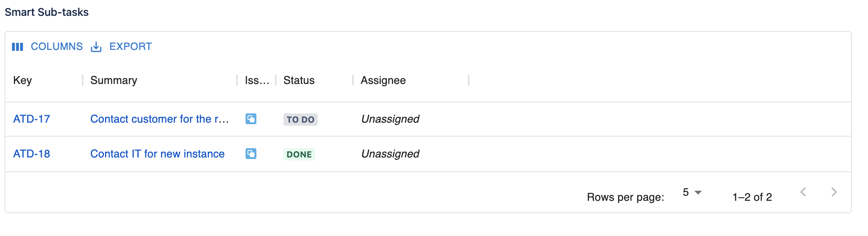Open issue ATD-18 link

(x=32, y=154)
